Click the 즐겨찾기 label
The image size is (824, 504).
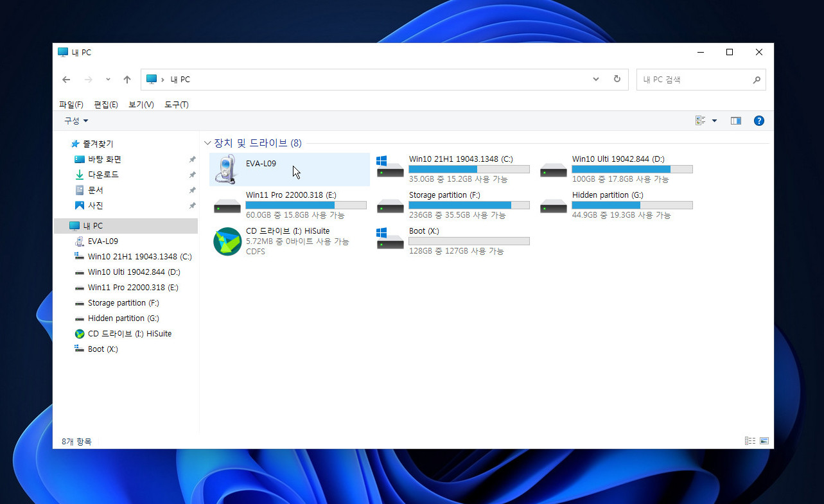pos(98,144)
